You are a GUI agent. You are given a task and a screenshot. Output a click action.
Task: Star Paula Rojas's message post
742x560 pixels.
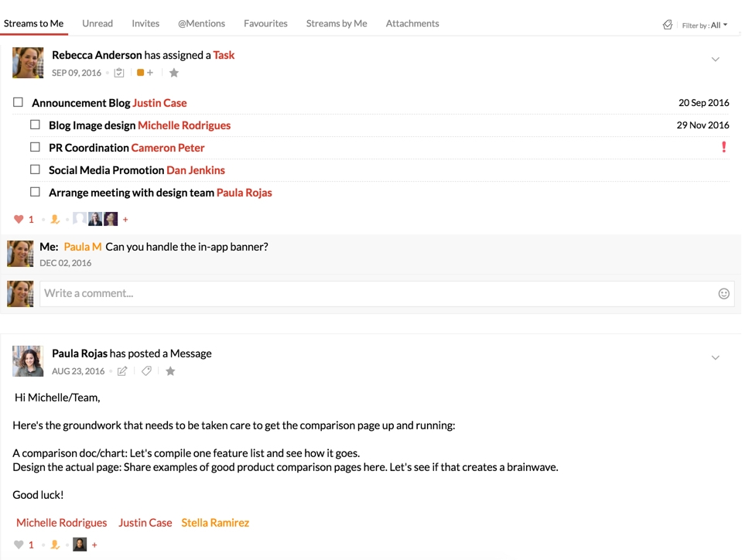coord(170,371)
